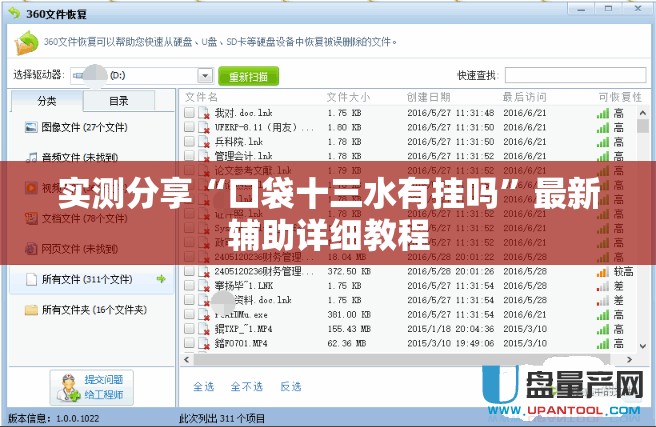Click the file icon of 155.43 MB MP4
Image resolution: width=656 pixels, height=427 pixels.
point(204,329)
